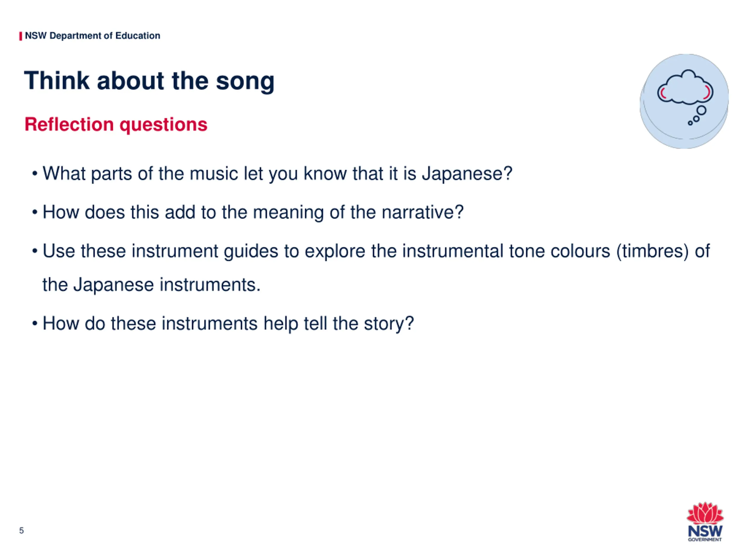The image size is (747, 560).
Task: Click the bullet about Japanese music parts
Action: pos(272,174)
